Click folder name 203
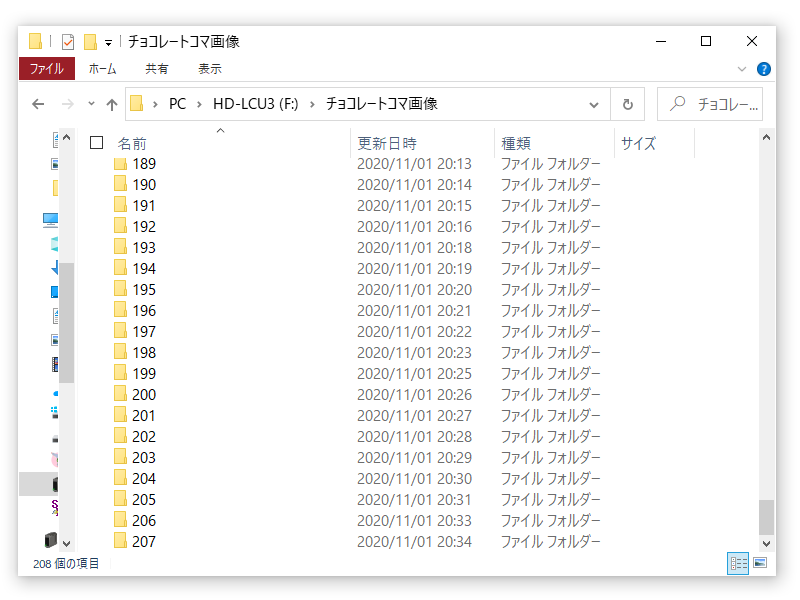The height and width of the screenshot is (600, 800). (144, 458)
